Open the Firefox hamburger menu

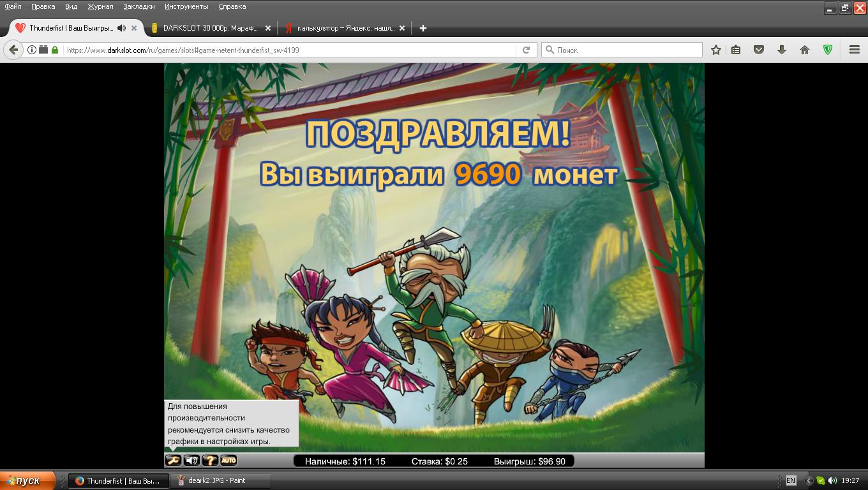pos(855,50)
